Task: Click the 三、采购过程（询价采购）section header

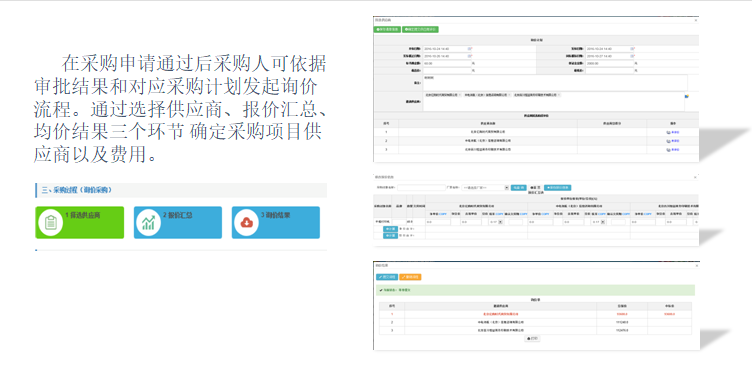Action: [181, 190]
